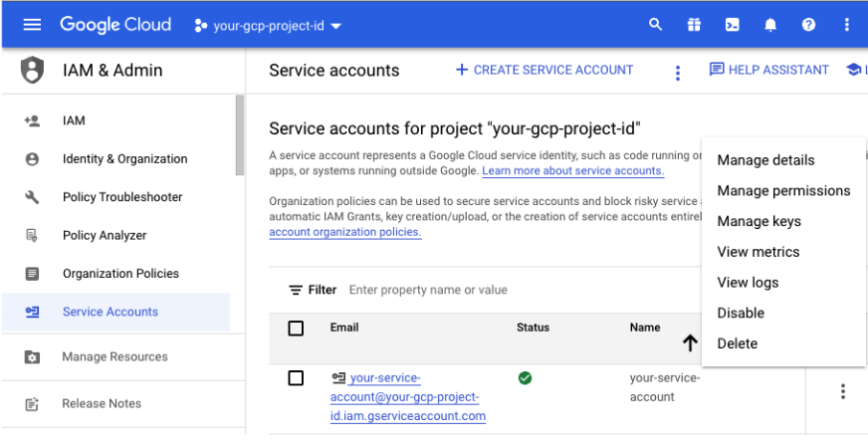Screen dimensions: 868x445
Task: Click the plus icon for Create Service Account
Action: point(462,70)
